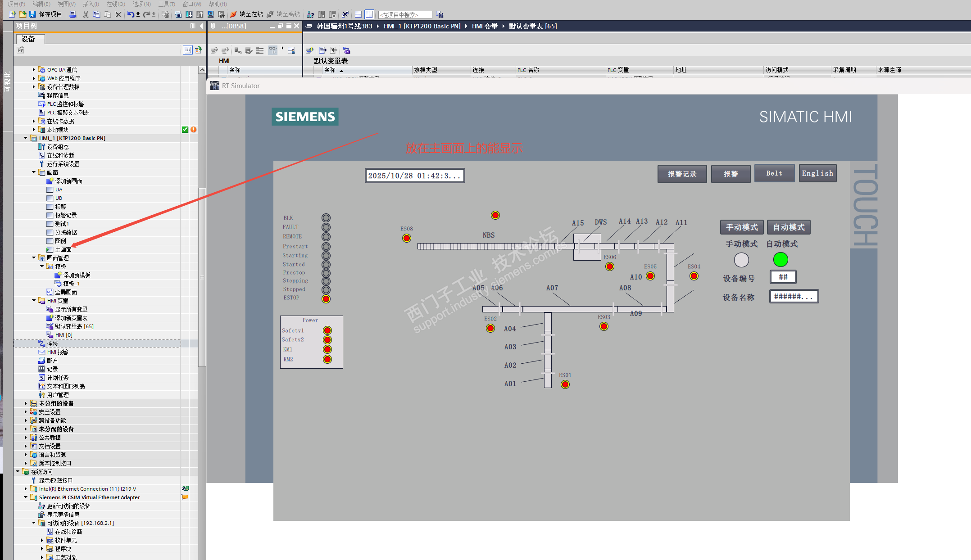Viewport: 971px width, 560px height.
Task: Click split editor vertically icon
Action: pos(369,14)
